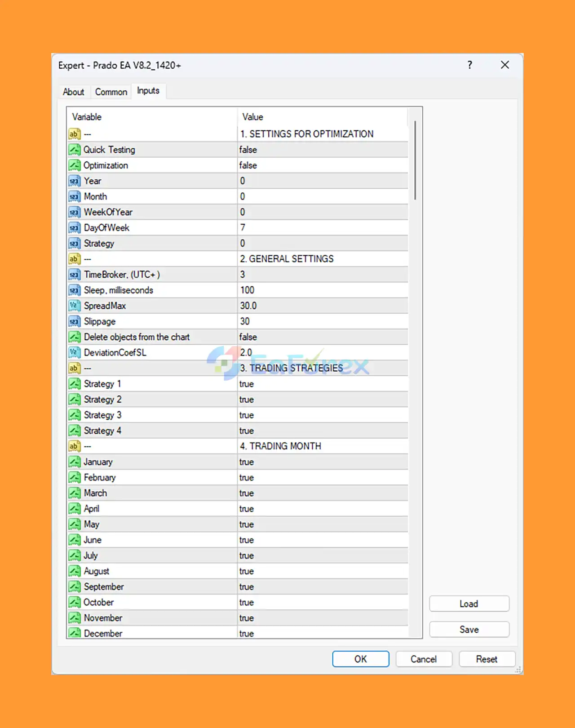Click the boolean icon beside Strategy 3

74,415
